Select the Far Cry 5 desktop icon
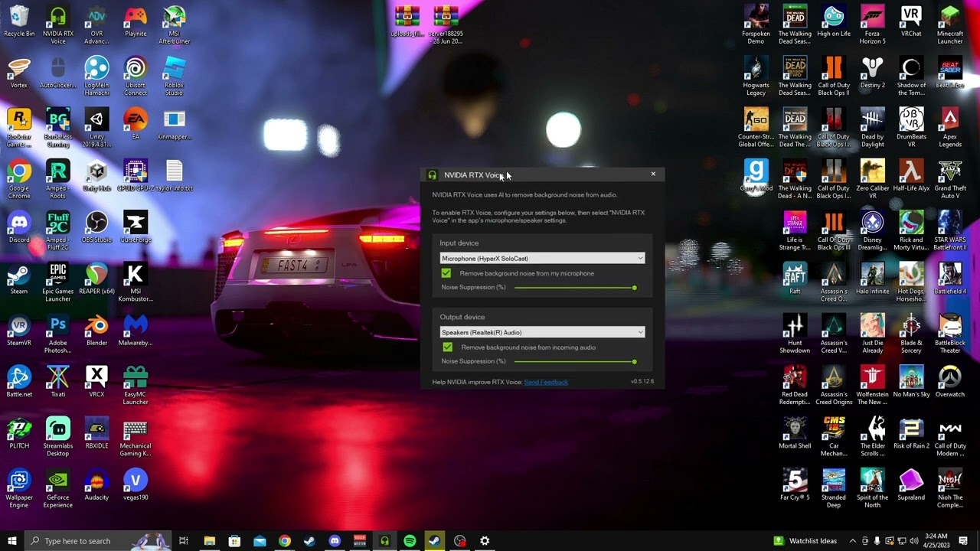Screen dimensions: 980x551 [795, 484]
